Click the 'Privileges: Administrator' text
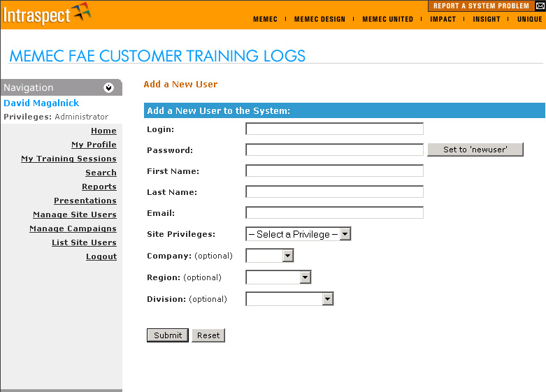The width and height of the screenshot is (546, 392). pyautogui.click(x=56, y=117)
